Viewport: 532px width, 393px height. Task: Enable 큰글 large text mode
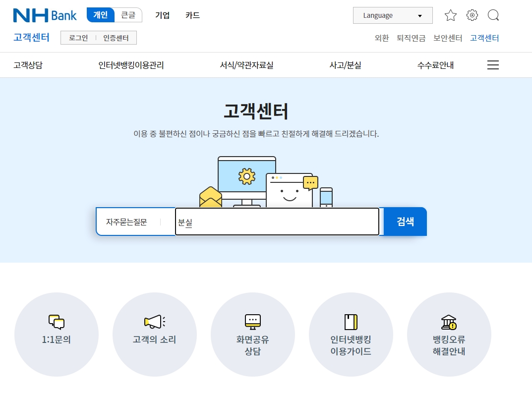128,15
